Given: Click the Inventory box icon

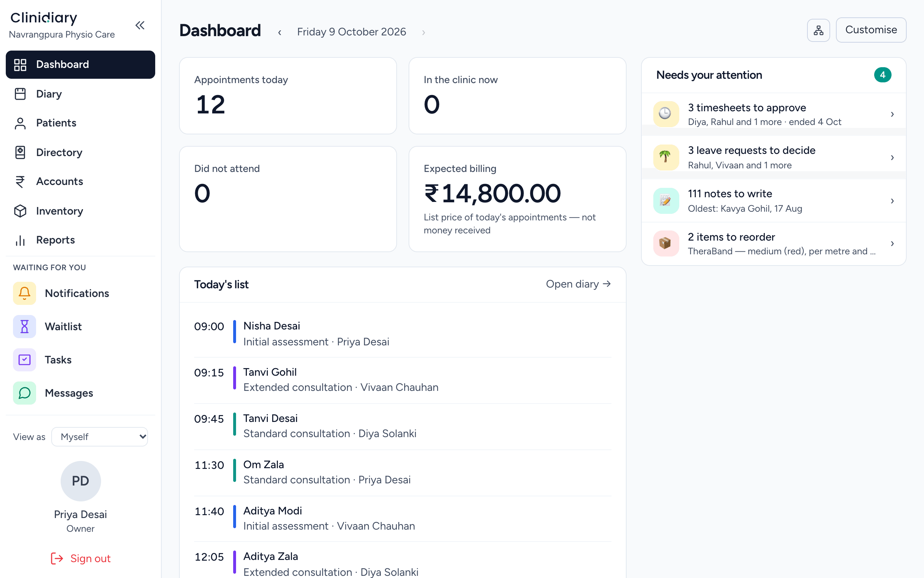Looking at the screenshot, I should [x=20, y=211].
